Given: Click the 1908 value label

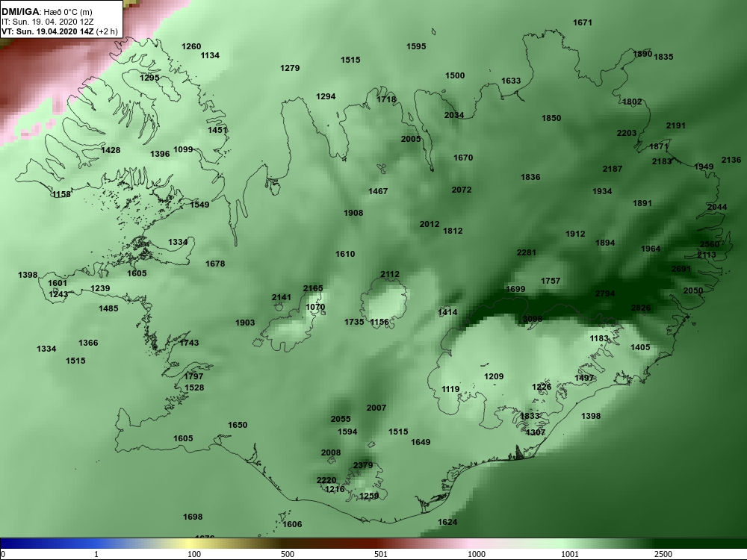Looking at the screenshot, I should point(353,213).
